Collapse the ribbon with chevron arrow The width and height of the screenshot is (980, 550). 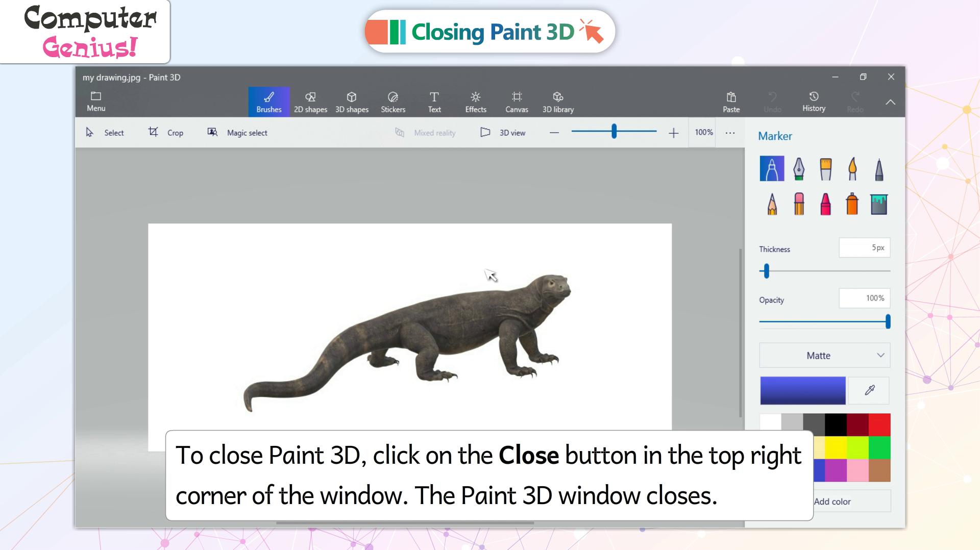tap(890, 102)
